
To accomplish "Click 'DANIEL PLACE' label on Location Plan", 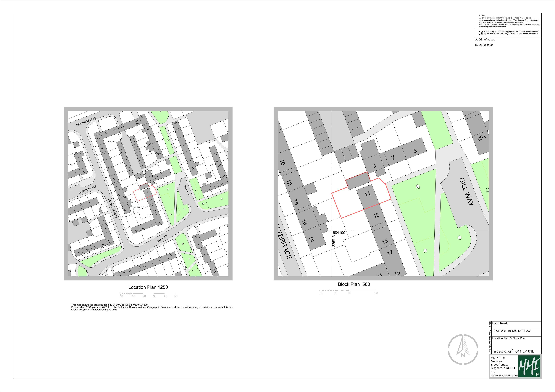I will coord(88,190).
